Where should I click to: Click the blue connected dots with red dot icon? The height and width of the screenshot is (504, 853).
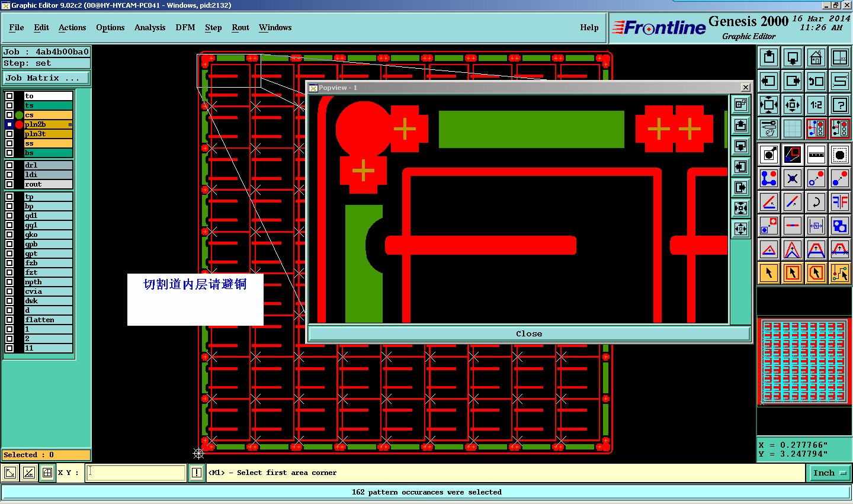coord(769,178)
